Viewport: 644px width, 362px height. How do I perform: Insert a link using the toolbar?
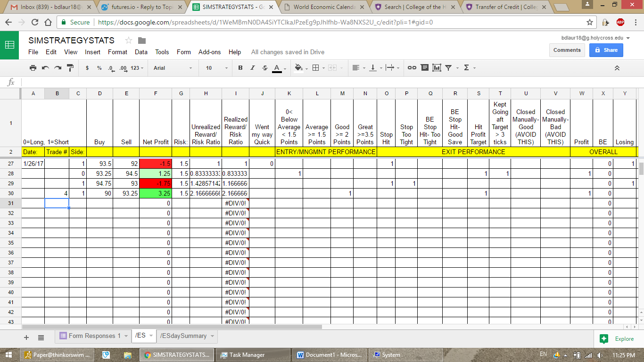click(412, 68)
